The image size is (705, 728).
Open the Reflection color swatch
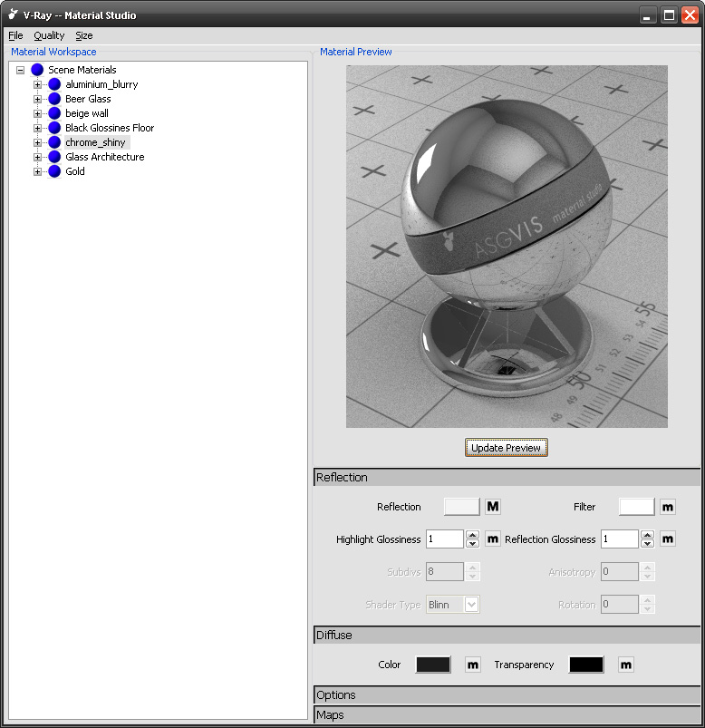point(462,507)
